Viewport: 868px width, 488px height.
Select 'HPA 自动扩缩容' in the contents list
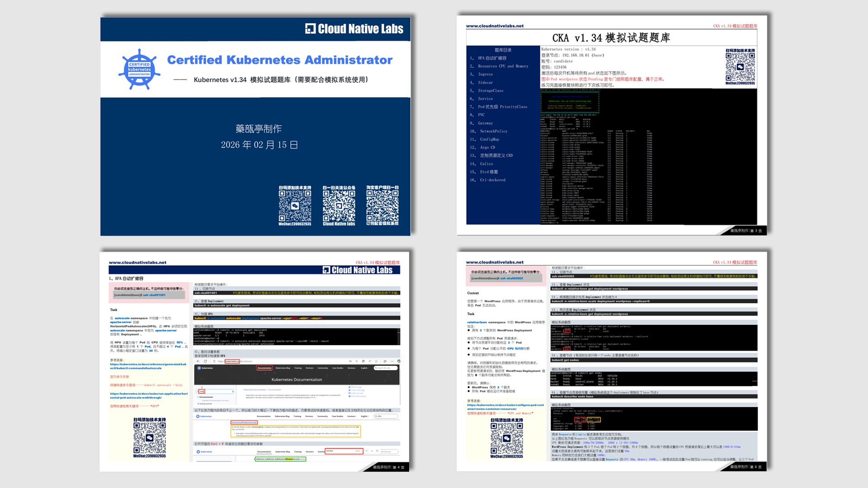pyautogui.click(x=492, y=58)
